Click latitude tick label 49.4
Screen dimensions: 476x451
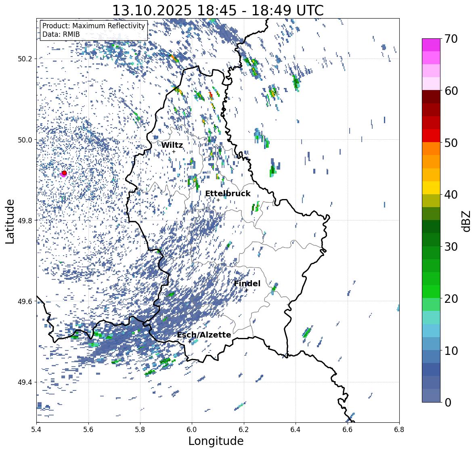[x=25, y=382]
